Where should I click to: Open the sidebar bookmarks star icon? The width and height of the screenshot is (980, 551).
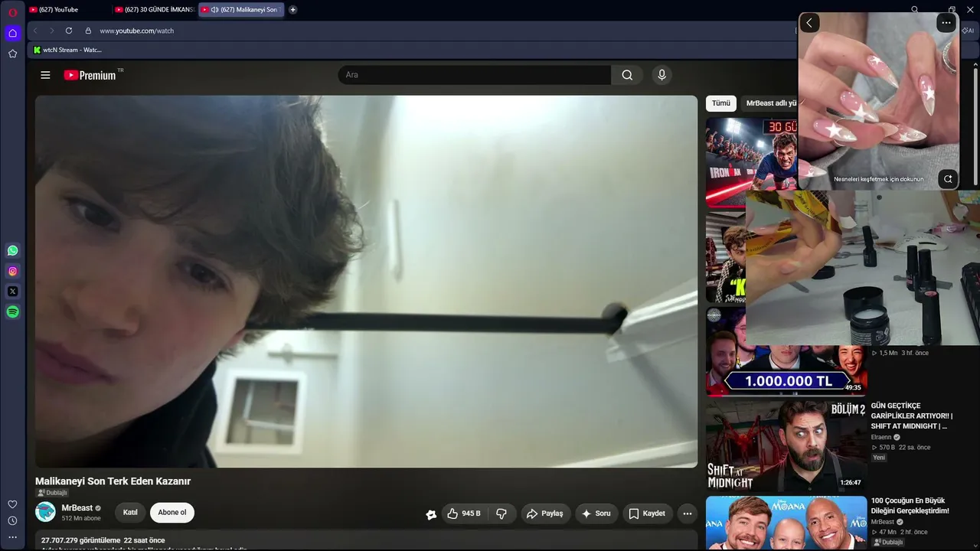12,54
